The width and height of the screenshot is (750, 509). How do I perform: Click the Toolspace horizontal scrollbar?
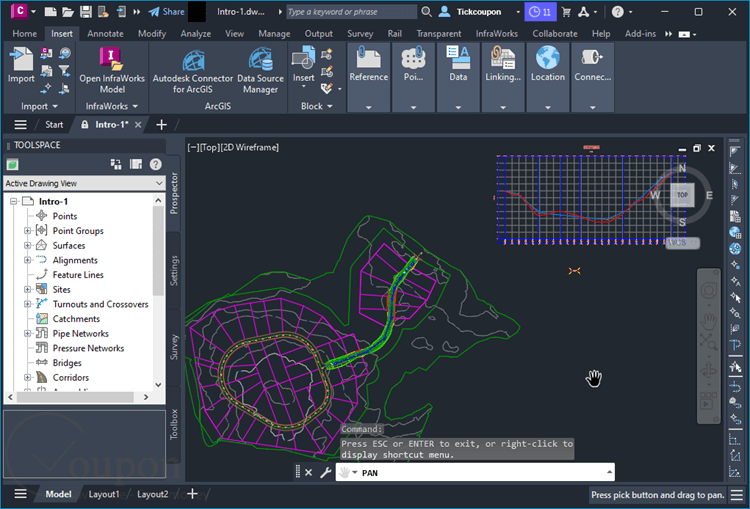75,397
